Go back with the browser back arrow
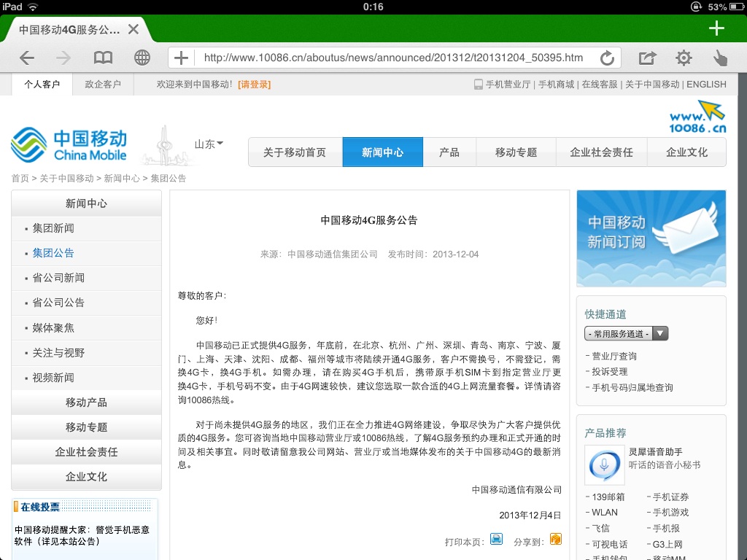 [x=27, y=58]
